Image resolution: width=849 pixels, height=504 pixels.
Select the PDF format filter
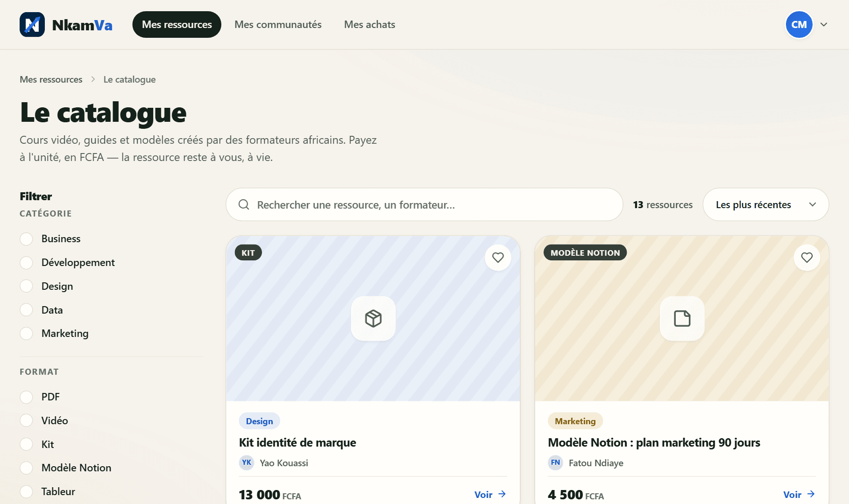coord(27,397)
